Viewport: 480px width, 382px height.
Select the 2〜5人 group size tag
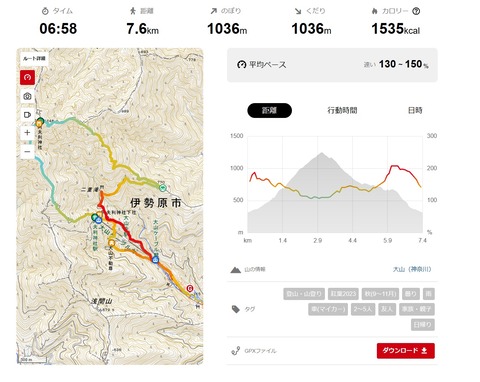363,309
